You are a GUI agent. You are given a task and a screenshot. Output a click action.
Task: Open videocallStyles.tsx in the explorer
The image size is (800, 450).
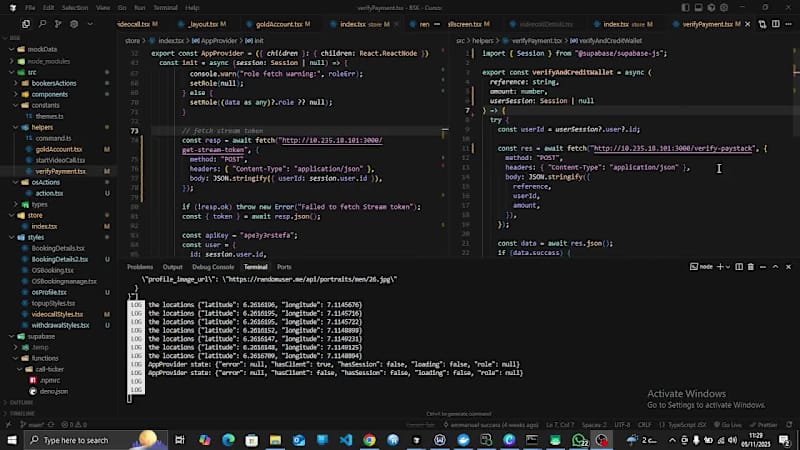tap(57, 314)
